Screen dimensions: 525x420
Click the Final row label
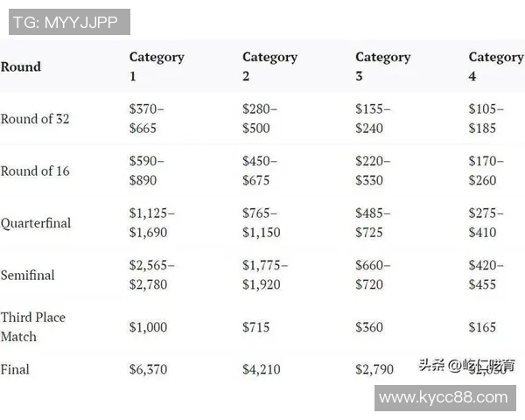pyautogui.click(x=15, y=369)
